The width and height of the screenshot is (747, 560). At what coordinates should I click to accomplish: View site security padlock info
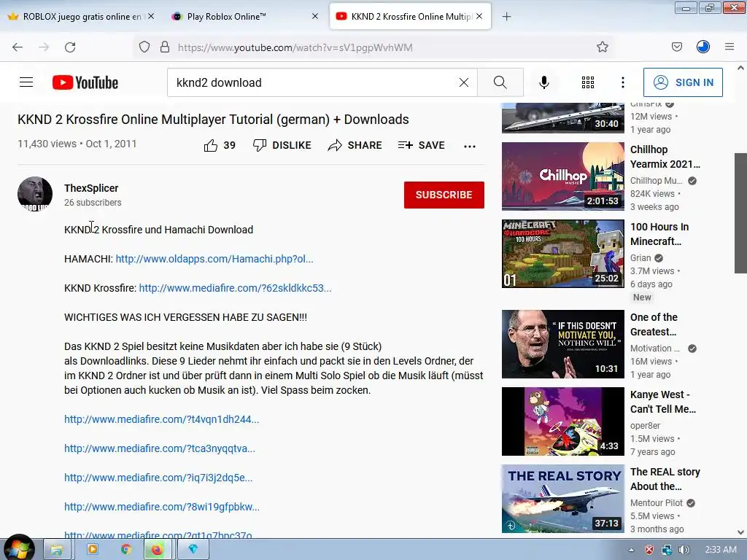[x=165, y=47]
